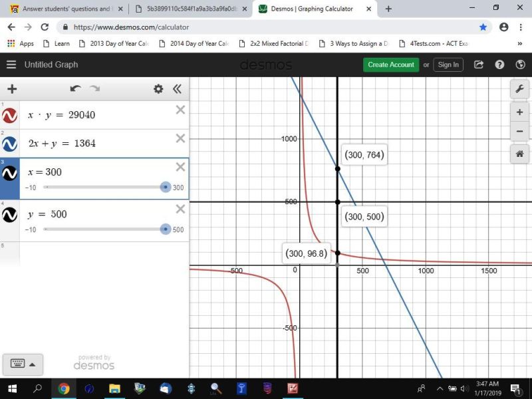Screen dimensions: 532x399
Task: Open a new browser tab
Action: (x=389, y=9)
